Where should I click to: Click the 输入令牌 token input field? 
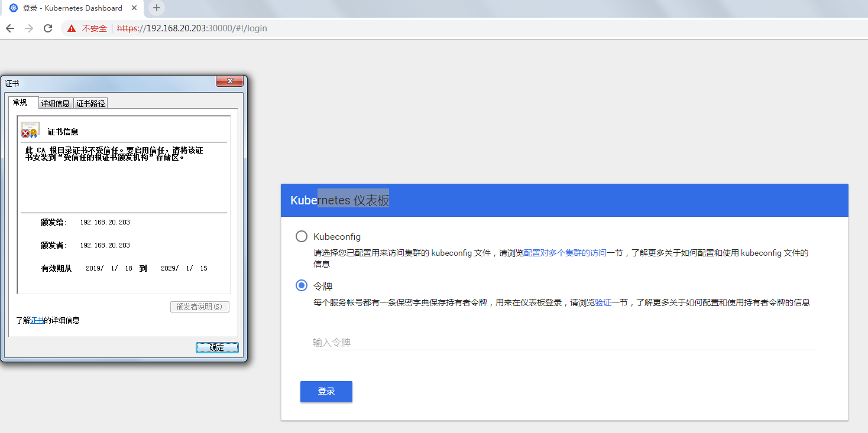tap(565, 342)
